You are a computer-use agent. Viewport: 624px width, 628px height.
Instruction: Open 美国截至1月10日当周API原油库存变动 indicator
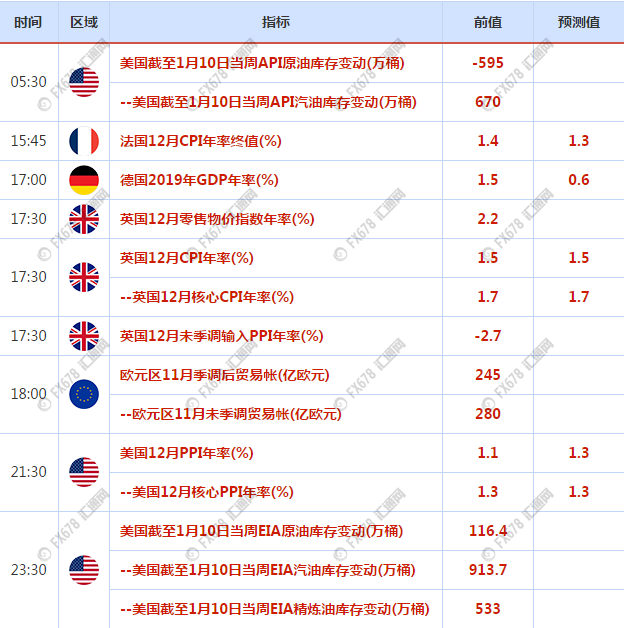tap(262, 63)
